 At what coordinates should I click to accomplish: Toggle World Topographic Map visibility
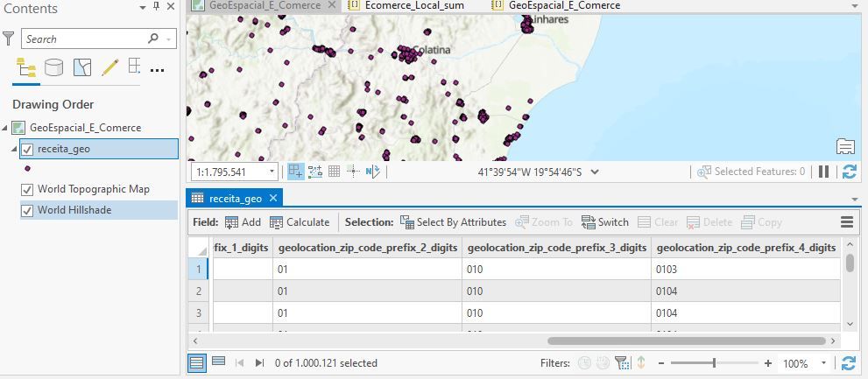[x=27, y=190]
